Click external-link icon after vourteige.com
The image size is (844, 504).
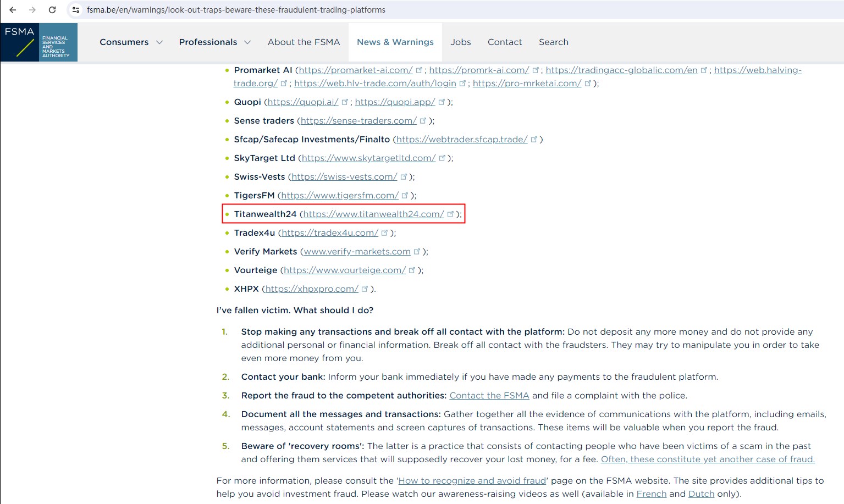pyautogui.click(x=412, y=270)
